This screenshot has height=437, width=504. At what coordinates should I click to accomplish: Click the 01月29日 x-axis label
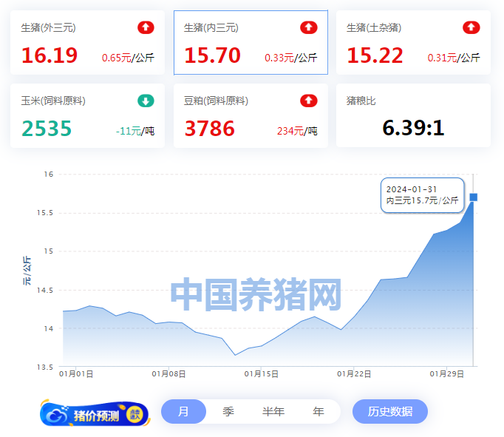[x=447, y=374]
